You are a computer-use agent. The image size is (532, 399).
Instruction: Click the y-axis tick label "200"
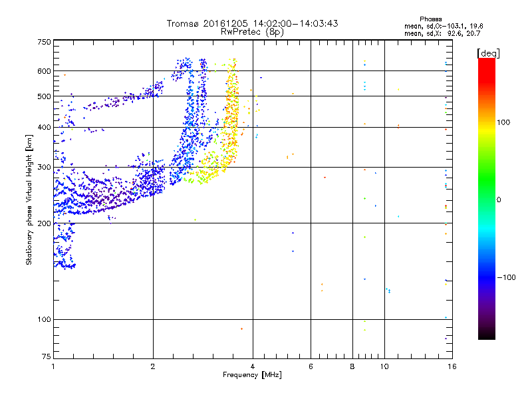[x=44, y=223]
